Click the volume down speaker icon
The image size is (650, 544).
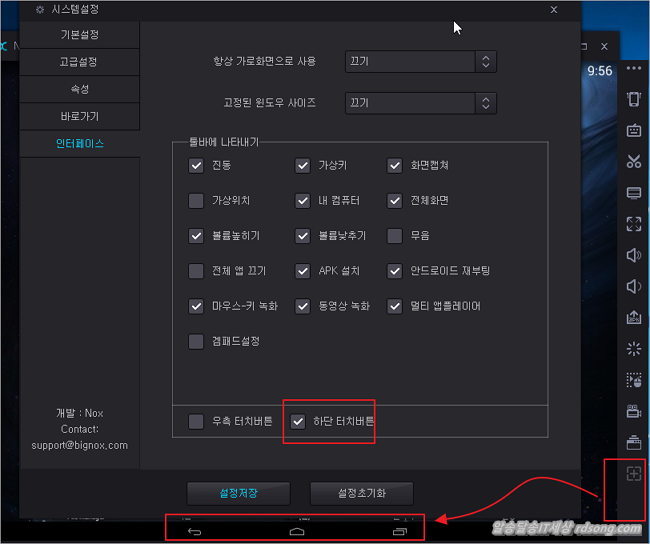[633, 286]
